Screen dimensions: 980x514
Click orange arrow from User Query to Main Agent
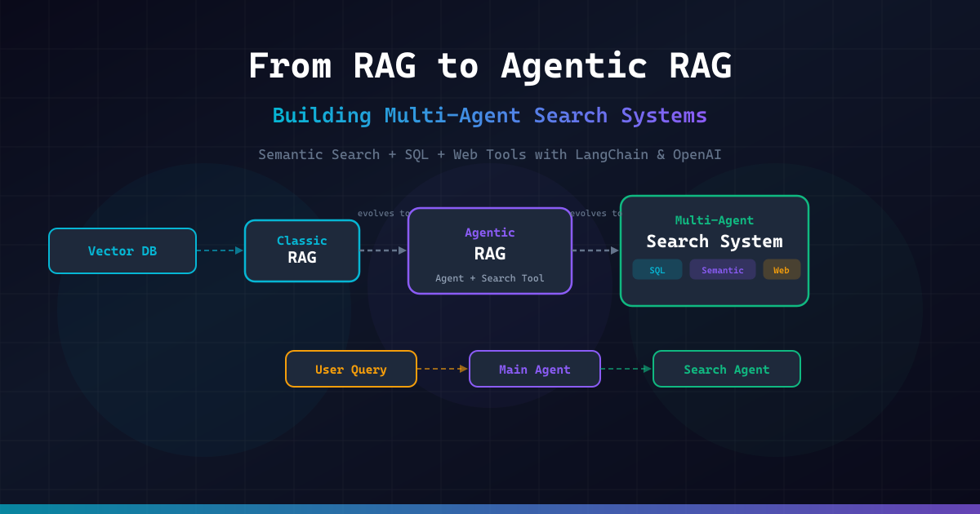point(442,369)
